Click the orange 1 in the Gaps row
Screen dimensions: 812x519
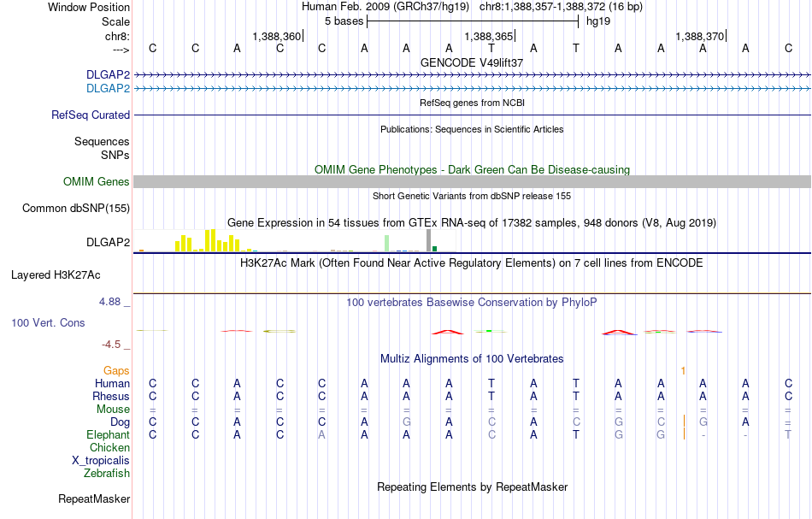click(x=684, y=371)
